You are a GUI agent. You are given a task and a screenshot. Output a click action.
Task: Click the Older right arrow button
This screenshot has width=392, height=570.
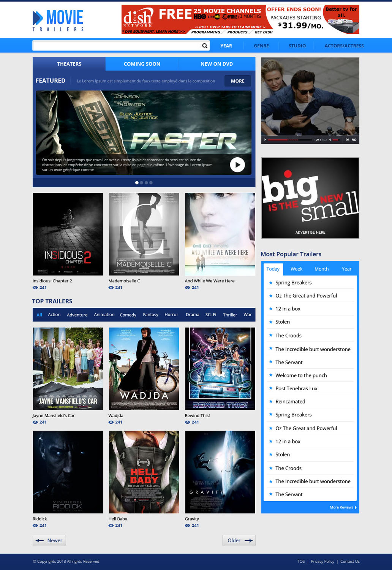239,540
